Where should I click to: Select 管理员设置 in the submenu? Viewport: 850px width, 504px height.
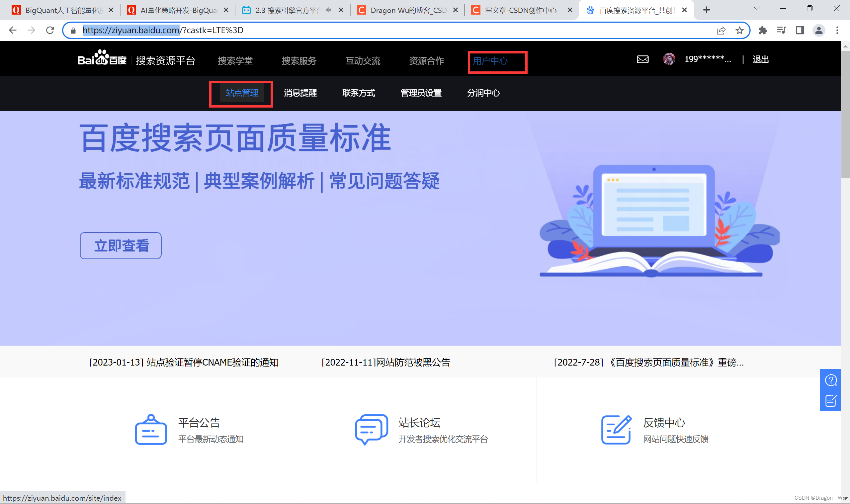[421, 93]
